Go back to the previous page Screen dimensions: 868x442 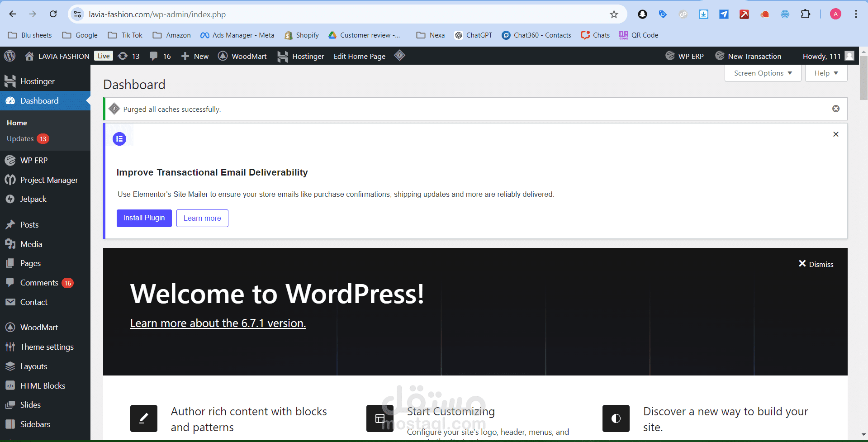tap(13, 14)
